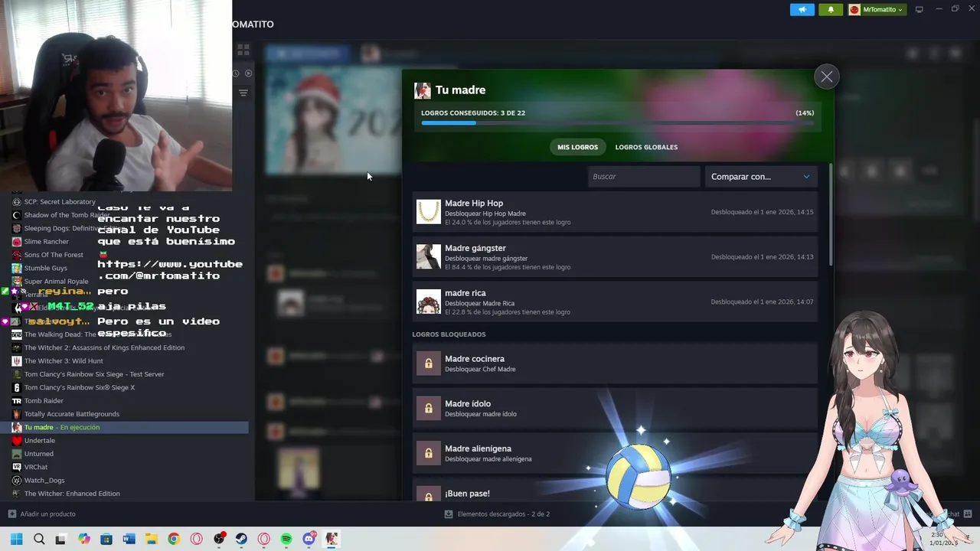This screenshot has height=551, width=980.
Task: Select SCP: Secret Laboratory in library list
Action: [x=60, y=202]
